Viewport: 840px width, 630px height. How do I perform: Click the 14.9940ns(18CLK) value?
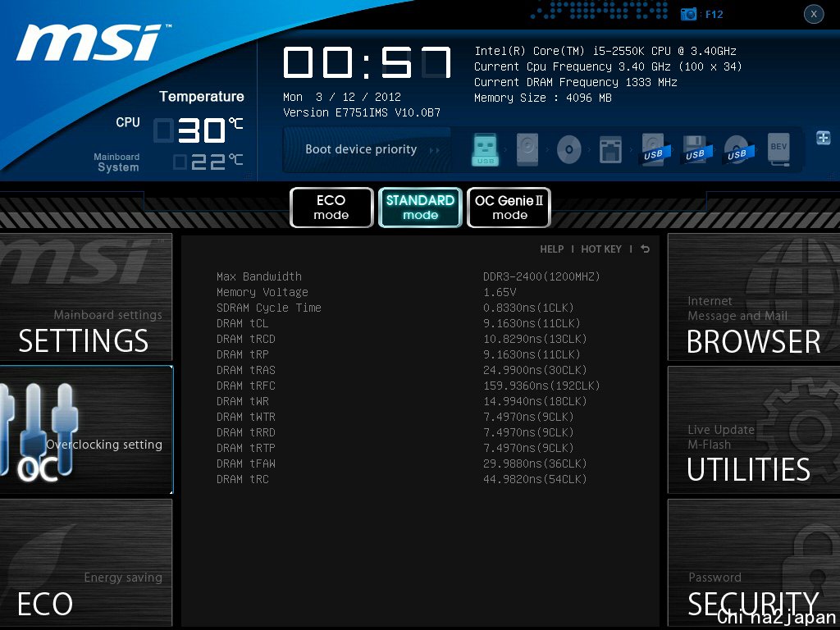[x=535, y=400]
